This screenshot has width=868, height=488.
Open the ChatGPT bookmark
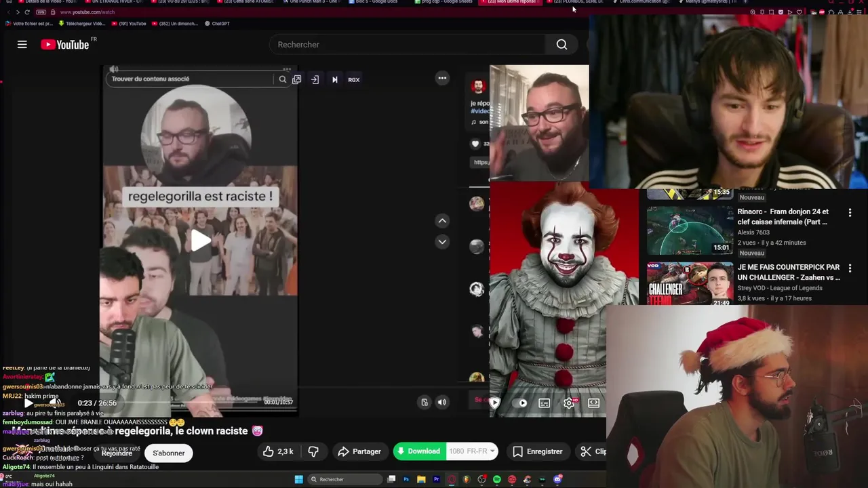click(x=216, y=24)
